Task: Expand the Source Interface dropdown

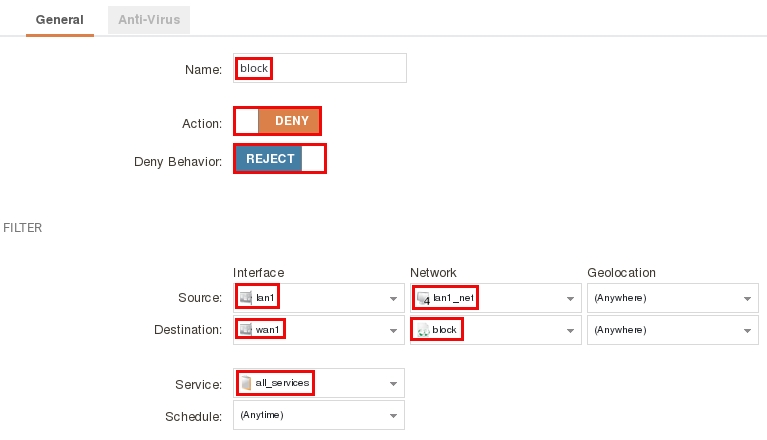Action: pos(393,298)
